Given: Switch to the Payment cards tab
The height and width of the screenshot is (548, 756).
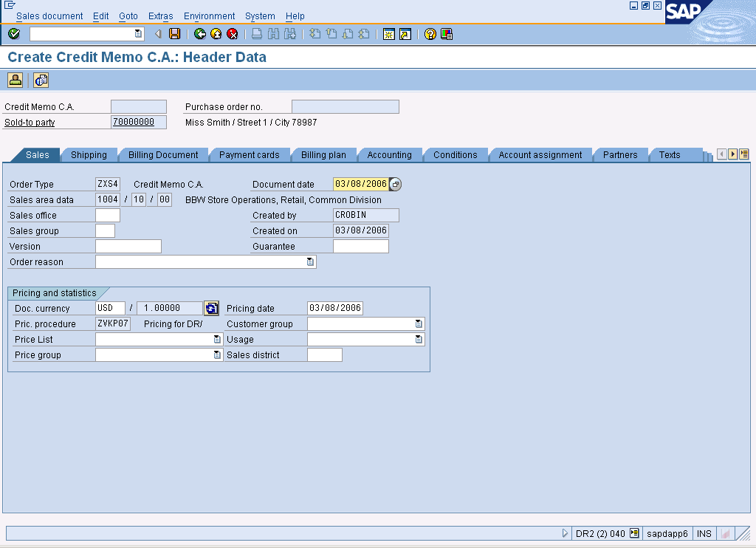Looking at the screenshot, I should pos(250,155).
